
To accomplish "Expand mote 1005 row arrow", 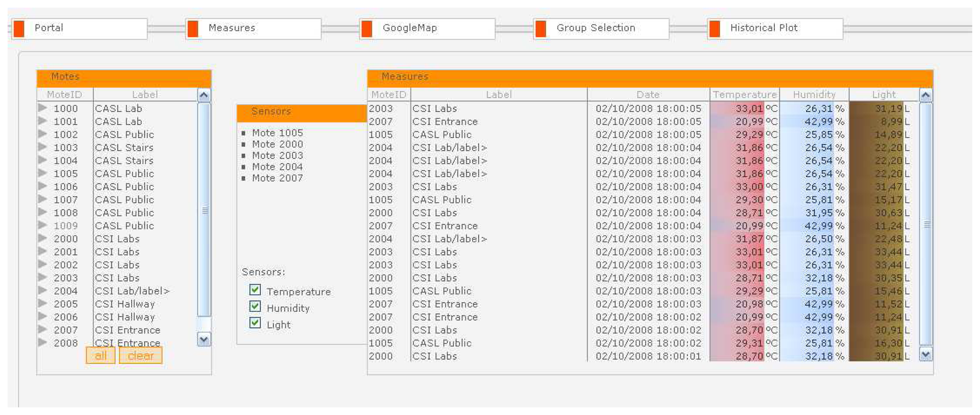I will point(43,173).
